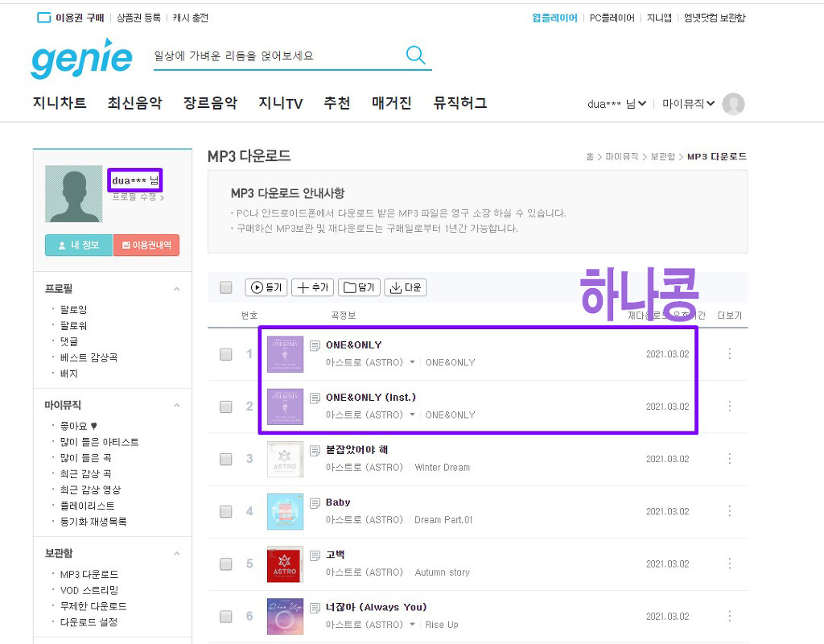Check the box for song 6 너잖아

[226, 616]
